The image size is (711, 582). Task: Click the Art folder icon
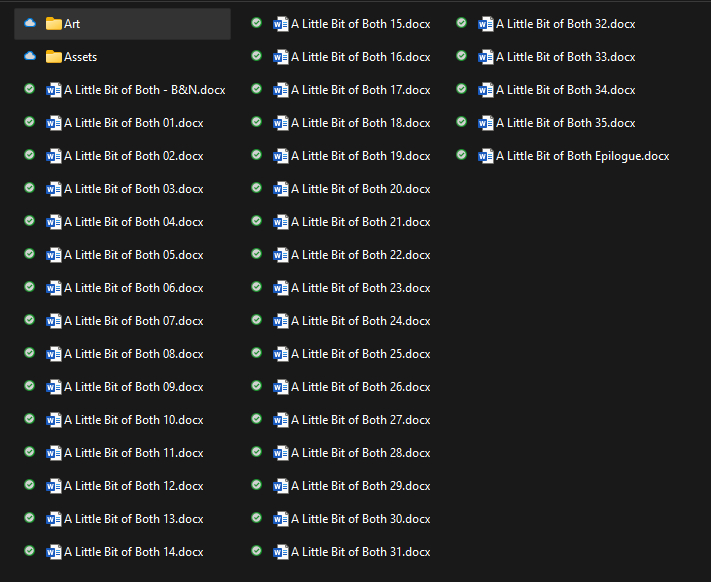54,24
